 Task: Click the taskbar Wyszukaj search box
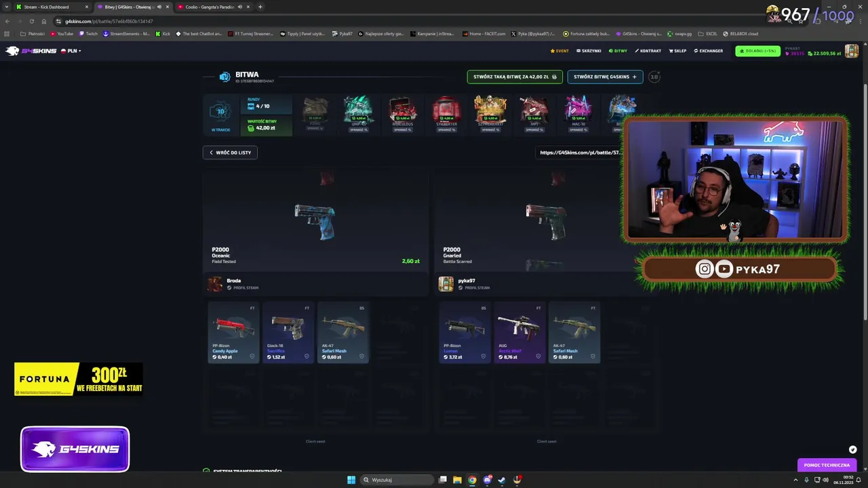tap(397, 480)
